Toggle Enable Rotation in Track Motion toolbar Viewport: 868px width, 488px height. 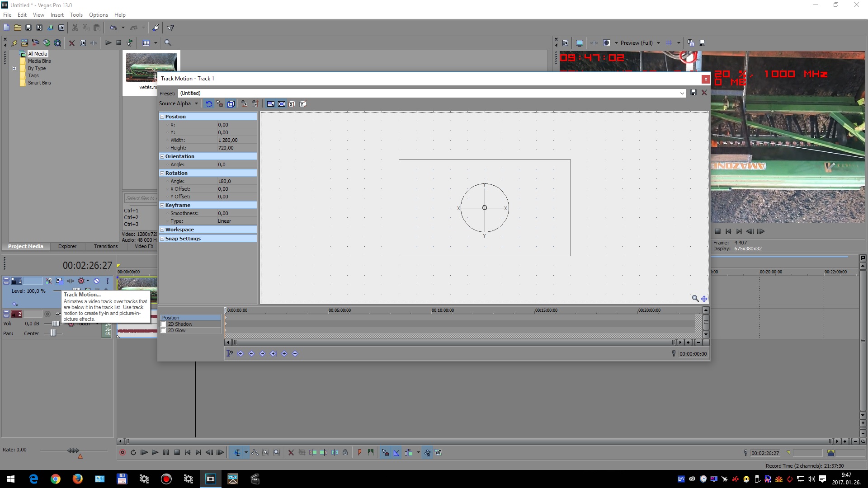(x=209, y=104)
